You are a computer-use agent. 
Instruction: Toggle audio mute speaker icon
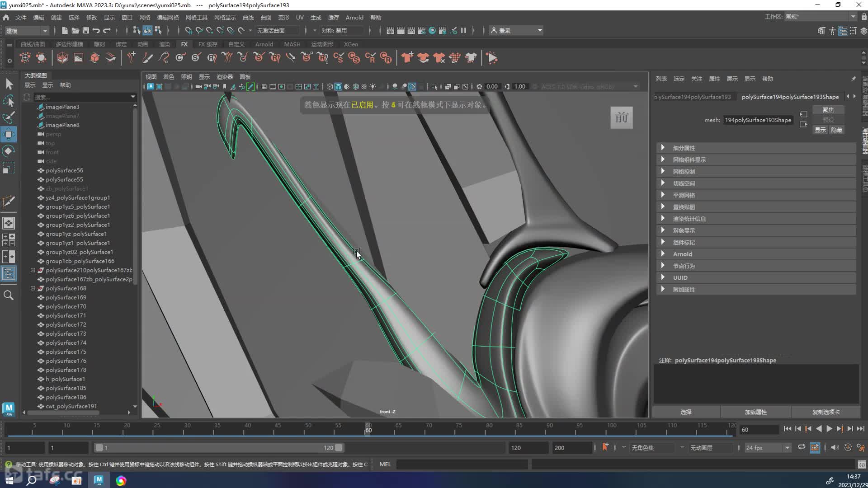835,447
